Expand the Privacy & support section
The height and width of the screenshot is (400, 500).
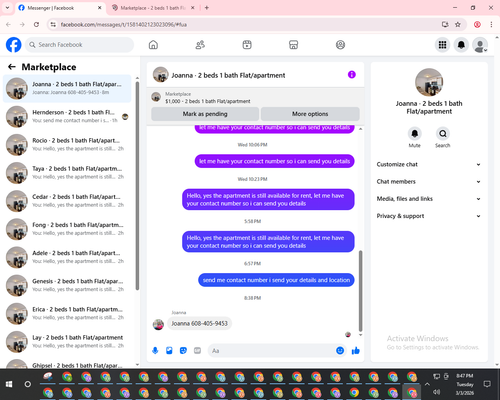click(x=429, y=216)
